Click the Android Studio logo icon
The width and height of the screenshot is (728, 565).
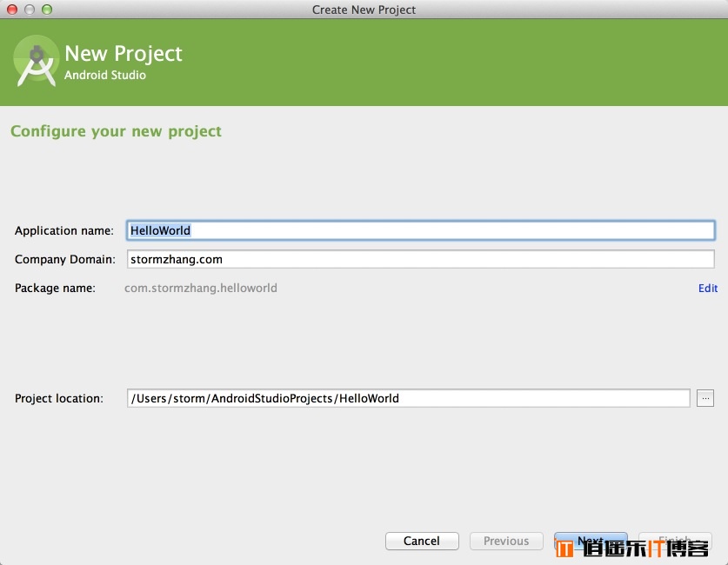tap(37, 61)
